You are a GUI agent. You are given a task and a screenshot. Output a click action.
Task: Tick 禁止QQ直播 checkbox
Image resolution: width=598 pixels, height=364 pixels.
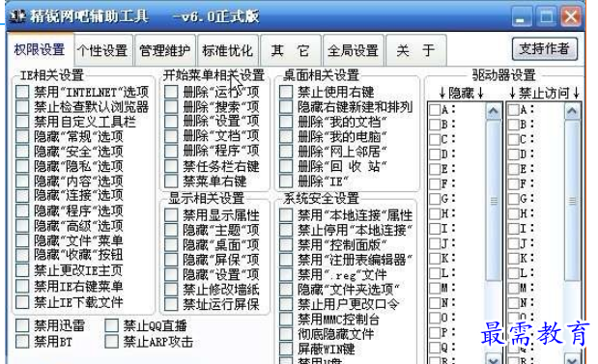tap(111, 325)
